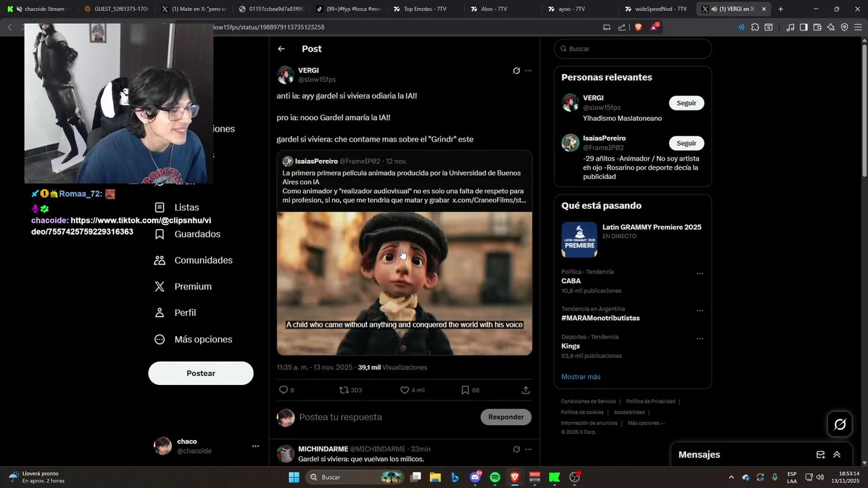This screenshot has width=868, height=488.
Task: Open Brave VPN shield icon
Action: (x=844, y=27)
